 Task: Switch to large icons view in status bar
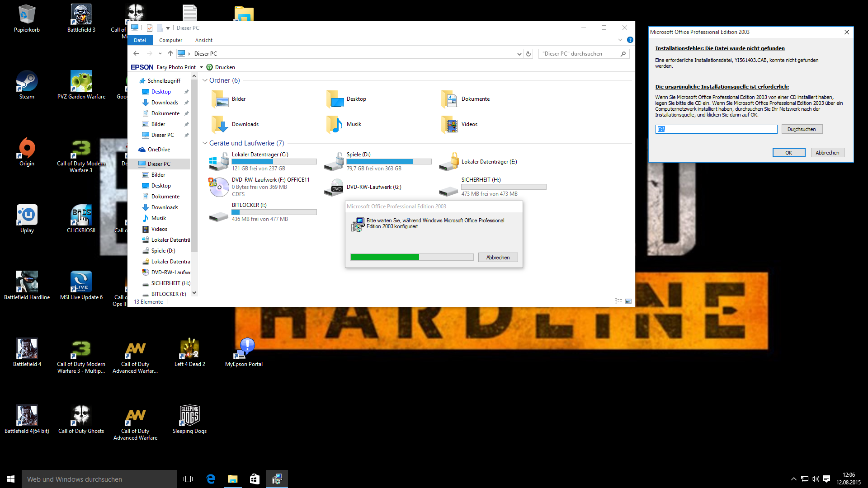tap(628, 301)
